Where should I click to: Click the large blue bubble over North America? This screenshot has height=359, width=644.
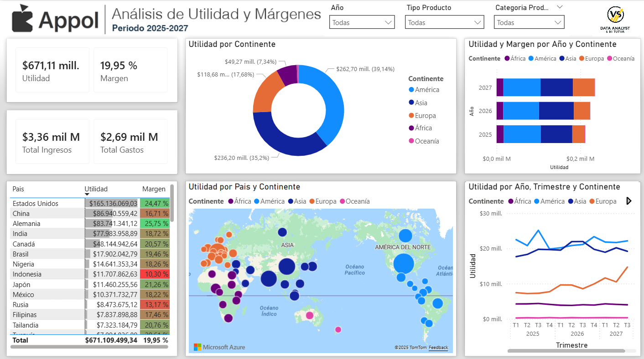405,264
